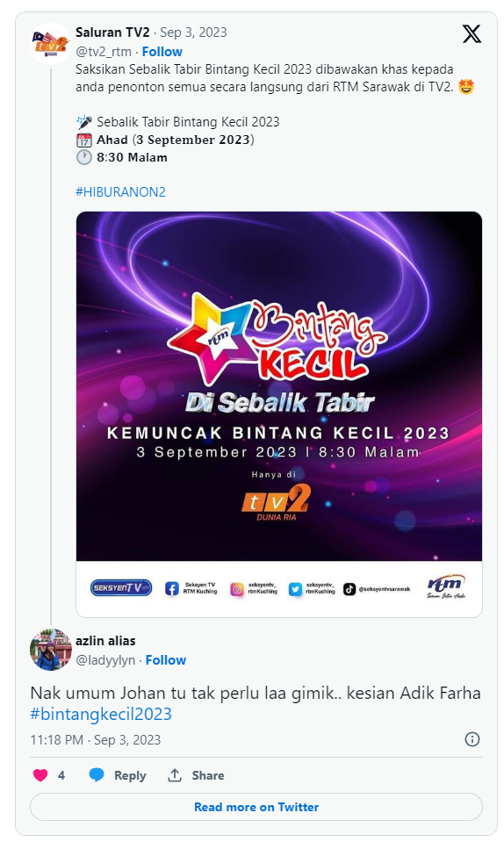504x849 pixels.
Task: Open Read more on Twitter
Action: pos(256,807)
